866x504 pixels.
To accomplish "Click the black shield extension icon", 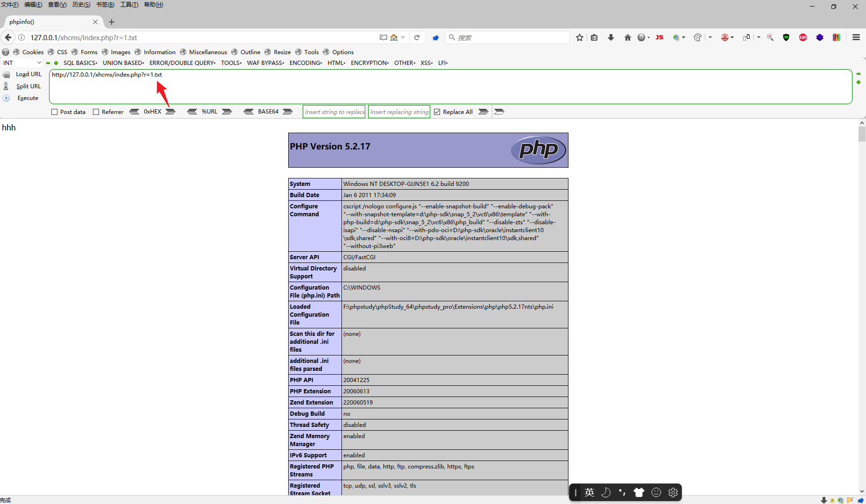I will click(787, 37).
